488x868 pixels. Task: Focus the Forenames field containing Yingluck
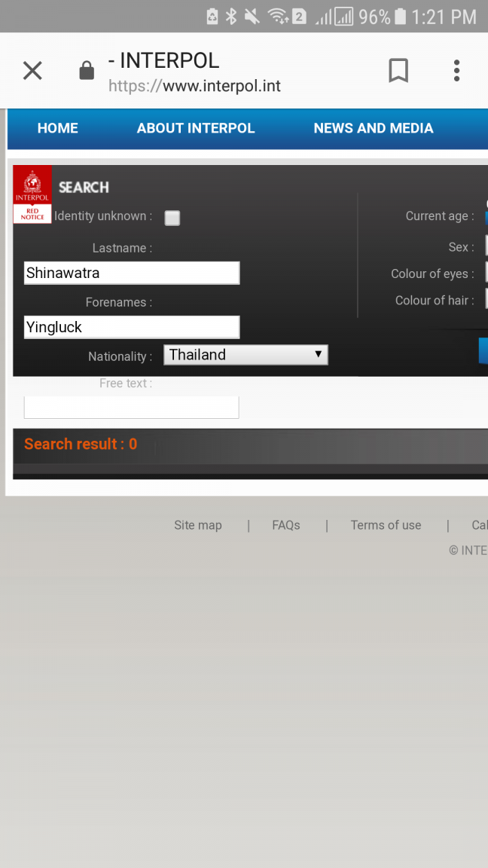[x=132, y=327]
